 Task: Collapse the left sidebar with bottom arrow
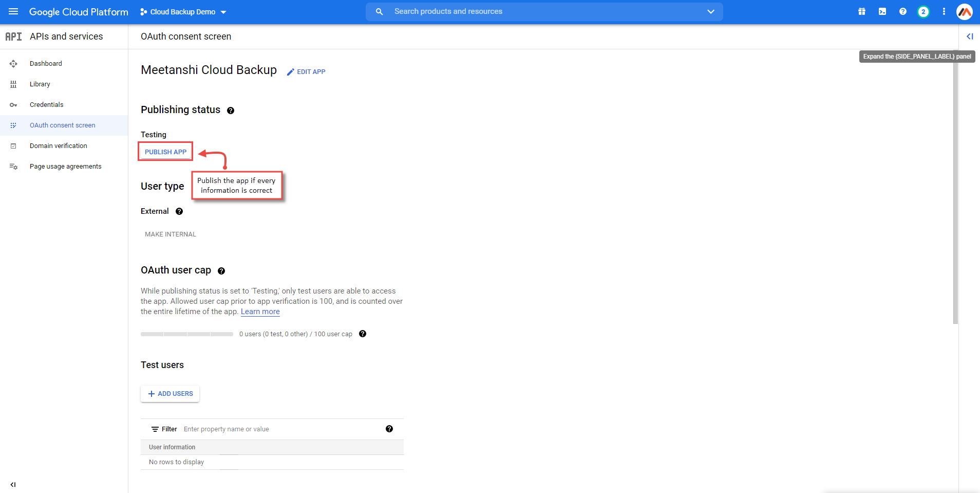[x=13, y=484]
